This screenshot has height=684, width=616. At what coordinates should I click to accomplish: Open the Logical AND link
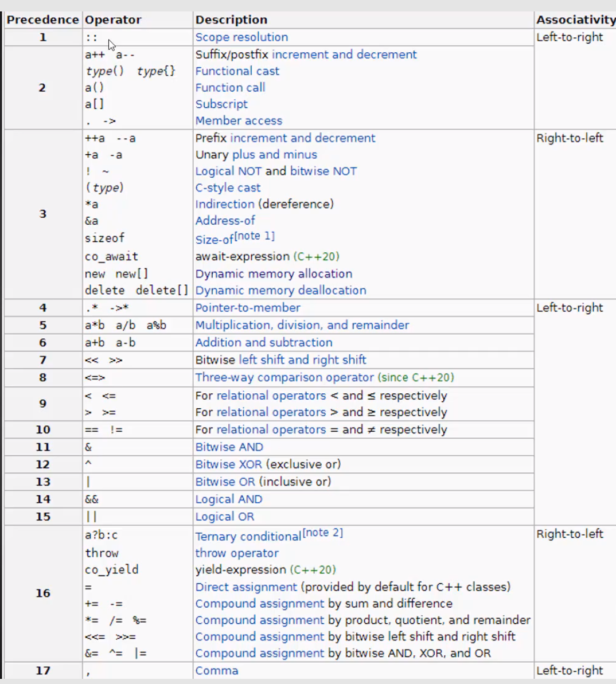[229, 500]
